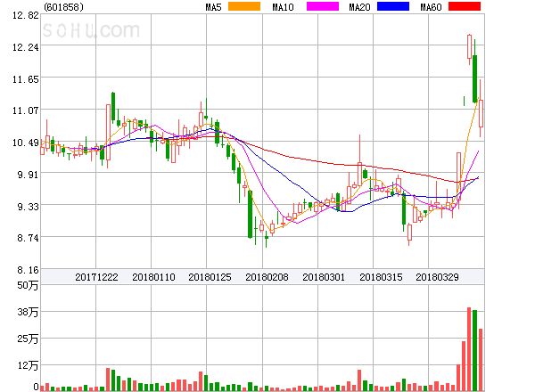Click the MA20 legend label
This screenshot has height=392, width=535.
pos(359,7)
